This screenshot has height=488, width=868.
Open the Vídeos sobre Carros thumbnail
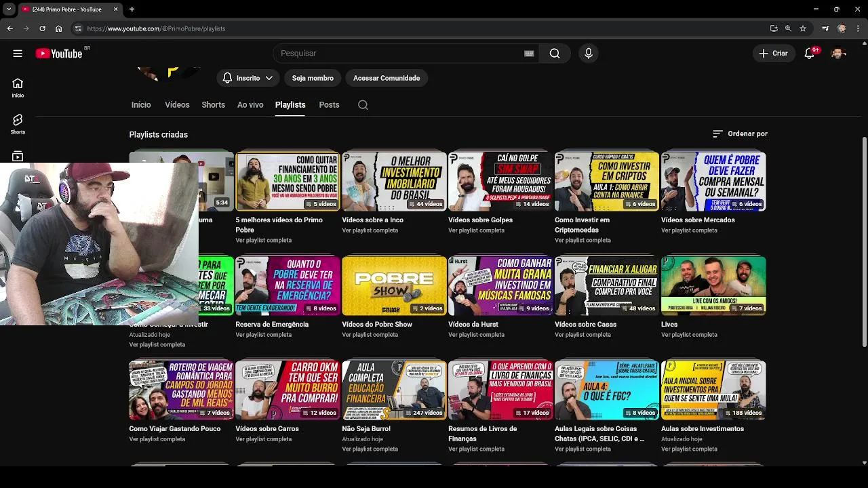[288, 390]
